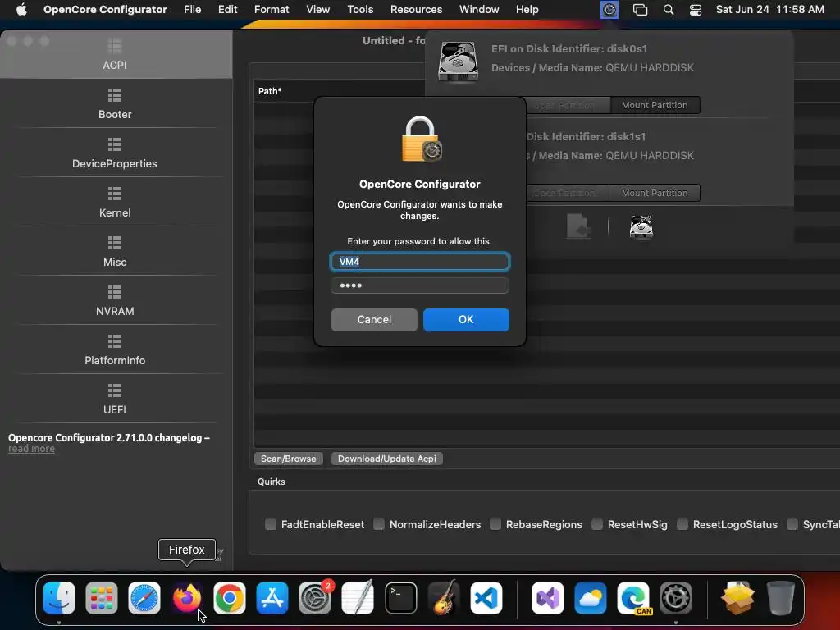Launch TextEdit from the Dock
The height and width of the screenshot is (630, 840).
358,597
